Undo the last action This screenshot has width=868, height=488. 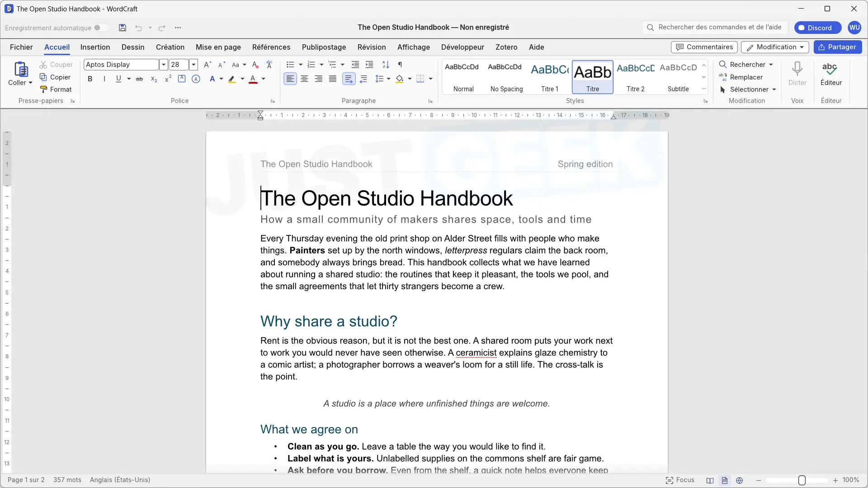138,28
